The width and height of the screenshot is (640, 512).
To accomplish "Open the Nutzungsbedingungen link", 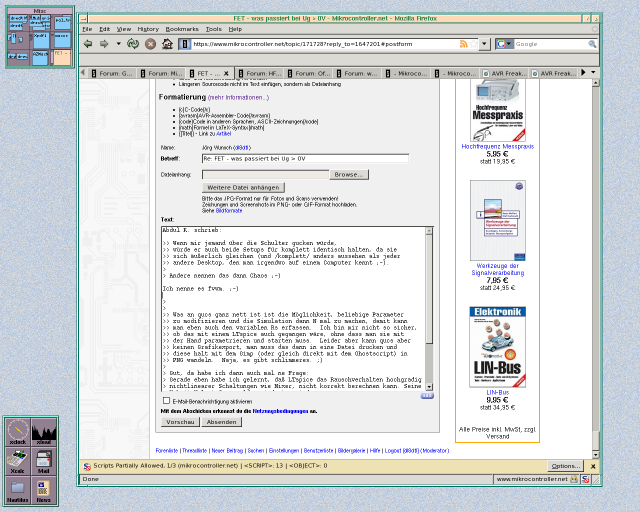I will click(x=280, y=412).
